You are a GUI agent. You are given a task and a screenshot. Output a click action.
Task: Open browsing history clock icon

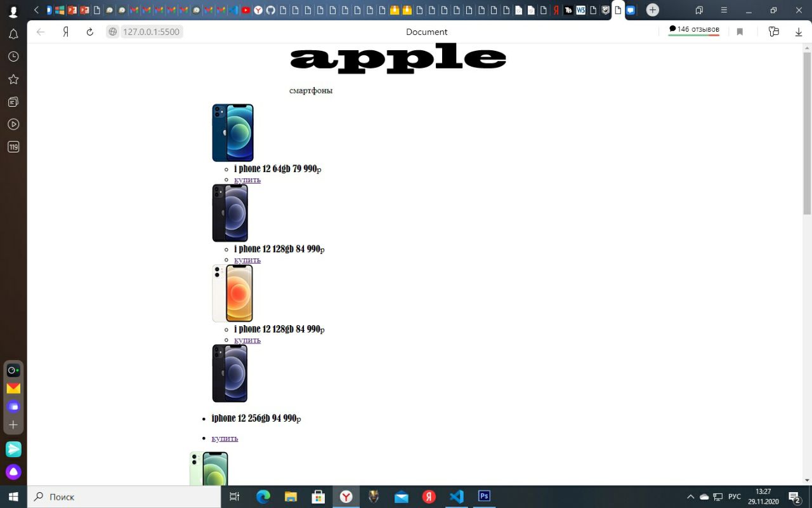click(13, 57)
